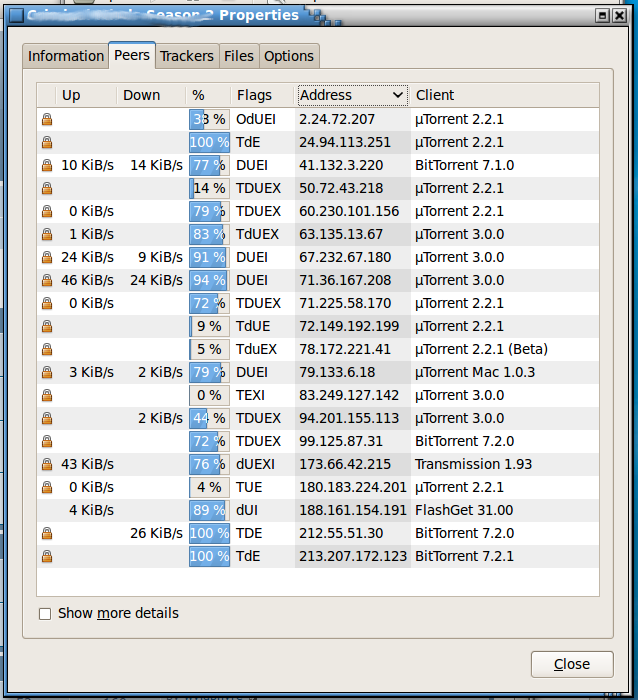Viewport: 638px width, 700px height.
Task: Select the µTorrent 2.2.1 (Beta) client cell
Action: click(x=481, y=349)
